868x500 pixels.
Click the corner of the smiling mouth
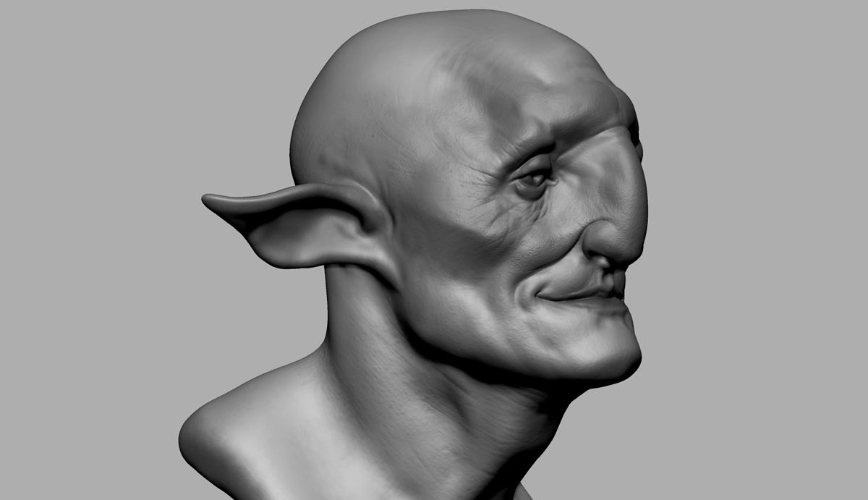pos(542,293)
